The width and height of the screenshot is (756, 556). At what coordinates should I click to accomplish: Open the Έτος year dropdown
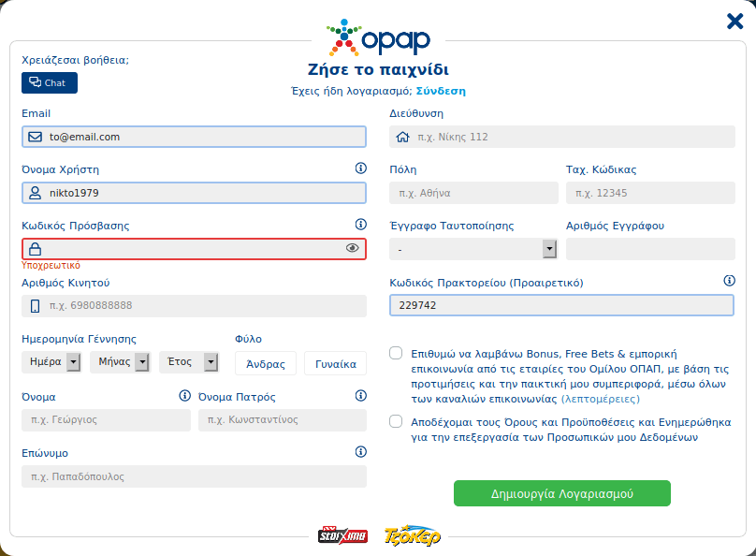pyautogui.click(x=190, y=361)
